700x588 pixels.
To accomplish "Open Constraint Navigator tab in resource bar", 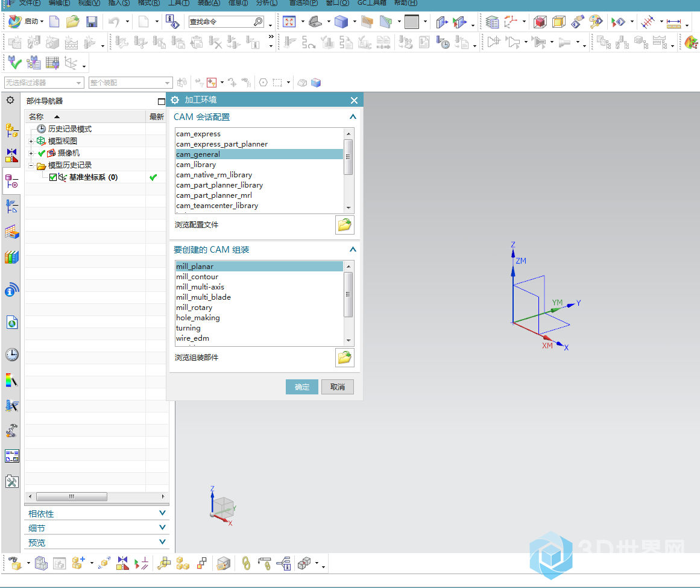I will tap(12, 155).
